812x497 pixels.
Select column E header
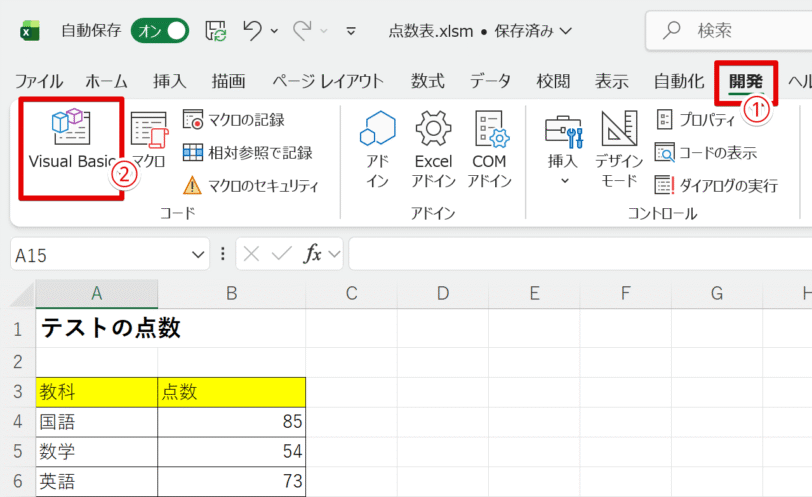534,294
